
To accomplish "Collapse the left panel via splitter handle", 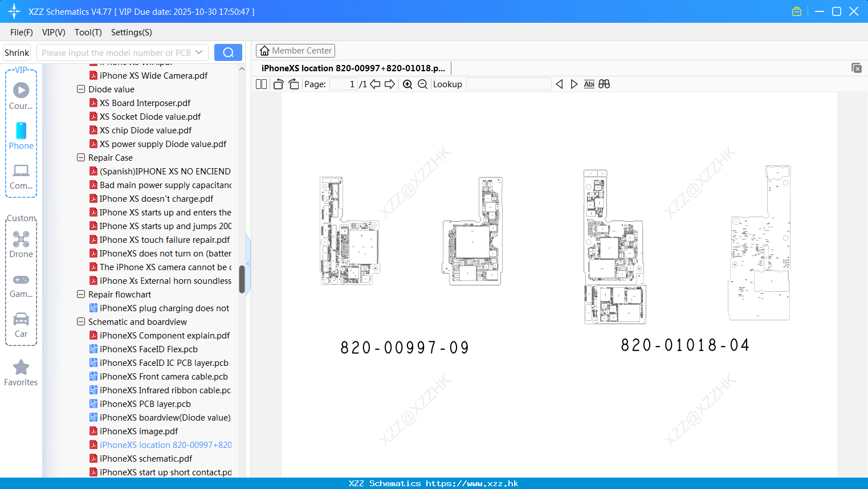I will coord(248,263).
